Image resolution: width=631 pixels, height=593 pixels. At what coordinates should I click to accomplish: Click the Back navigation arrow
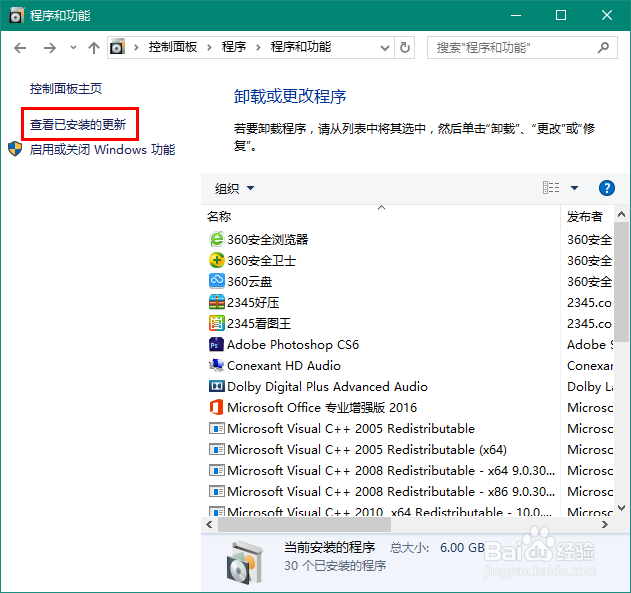click(x=20, y=48)
